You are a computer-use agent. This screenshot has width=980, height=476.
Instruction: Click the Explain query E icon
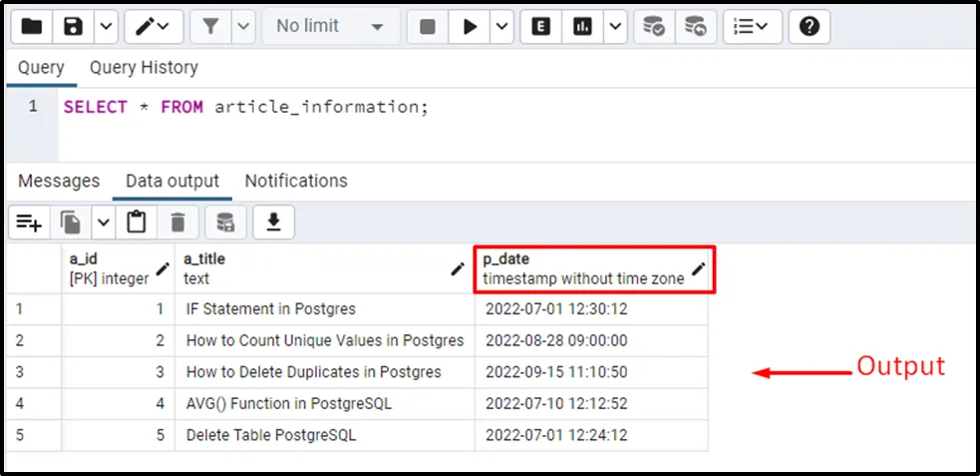point(542,27)
